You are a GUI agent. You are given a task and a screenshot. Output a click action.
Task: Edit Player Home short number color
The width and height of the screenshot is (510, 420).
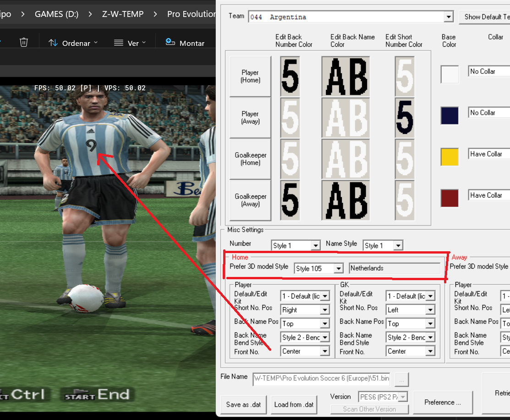tap(405, 77)
